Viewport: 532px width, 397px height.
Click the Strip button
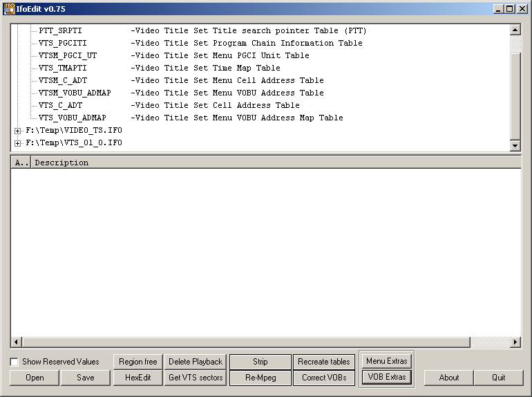click(x=260, y=362)
